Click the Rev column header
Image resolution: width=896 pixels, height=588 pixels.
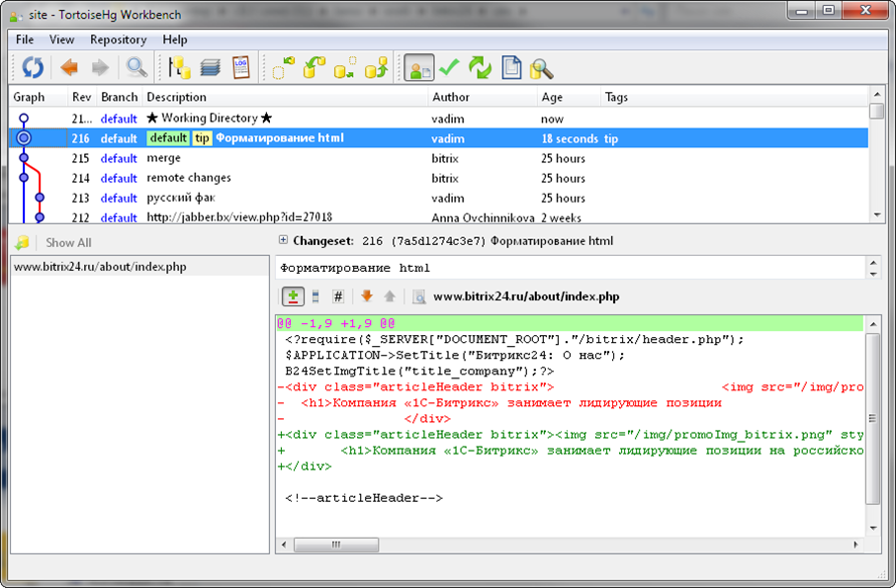(82, 97)
